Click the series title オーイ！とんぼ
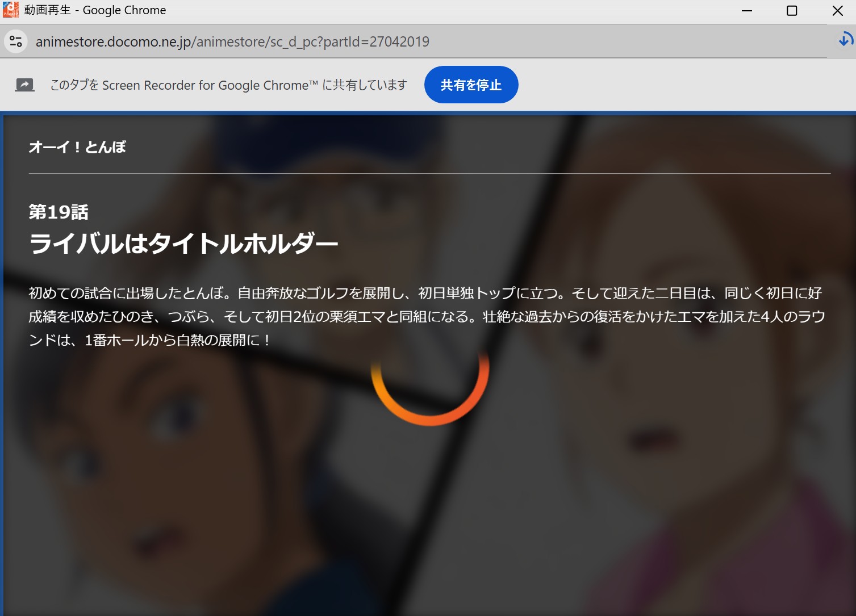This screenshot has height=616, width=856. pyautogui.click(x=77, y=147)
